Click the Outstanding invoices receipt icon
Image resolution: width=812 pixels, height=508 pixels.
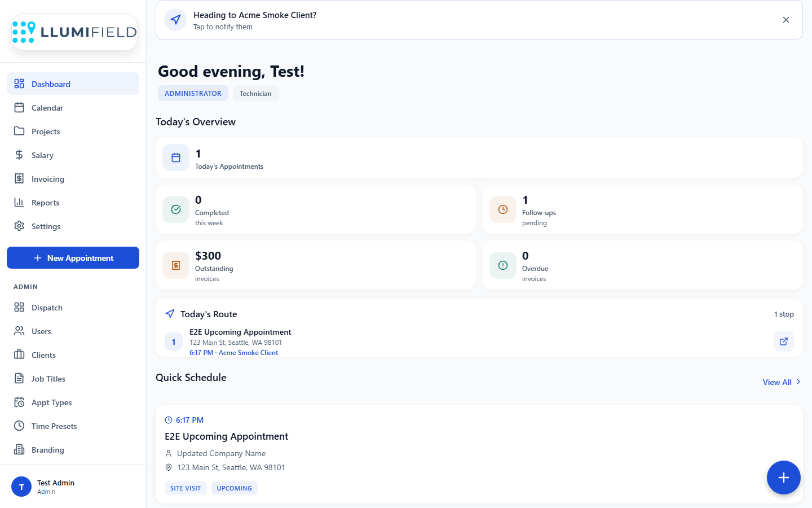176,265
